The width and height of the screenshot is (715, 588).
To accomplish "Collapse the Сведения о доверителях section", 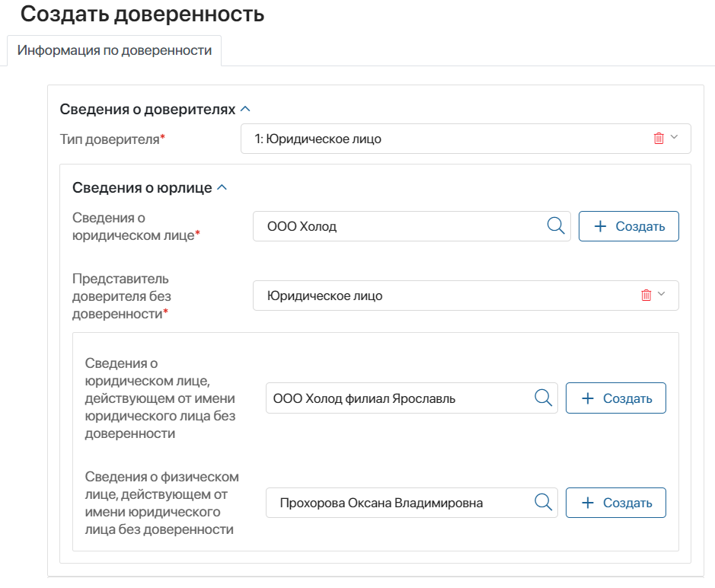I will [245, 110].
